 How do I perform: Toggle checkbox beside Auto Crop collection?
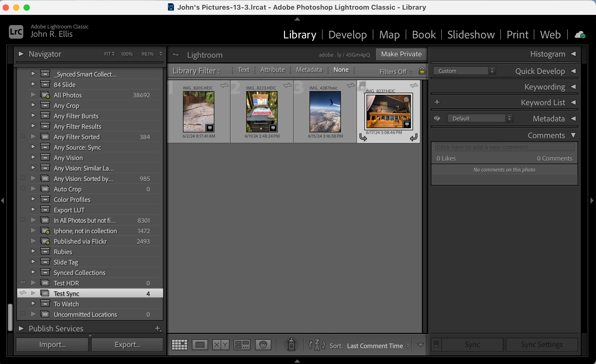click(23, 189)
